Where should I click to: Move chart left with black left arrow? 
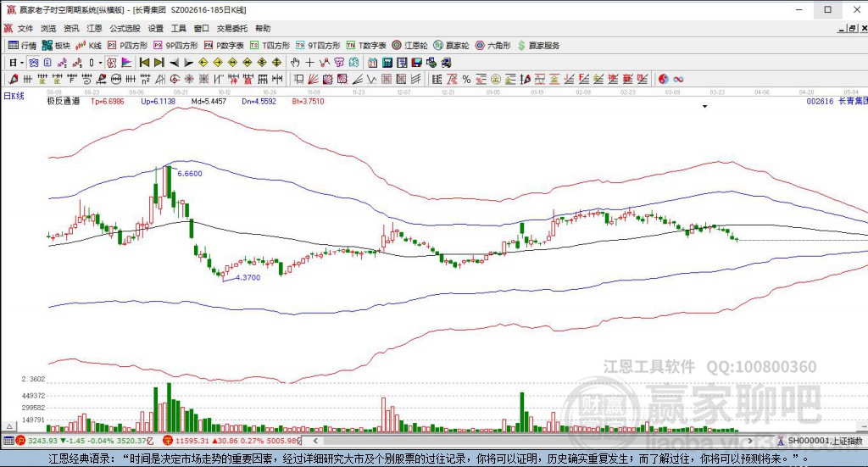tap(174, 63)
